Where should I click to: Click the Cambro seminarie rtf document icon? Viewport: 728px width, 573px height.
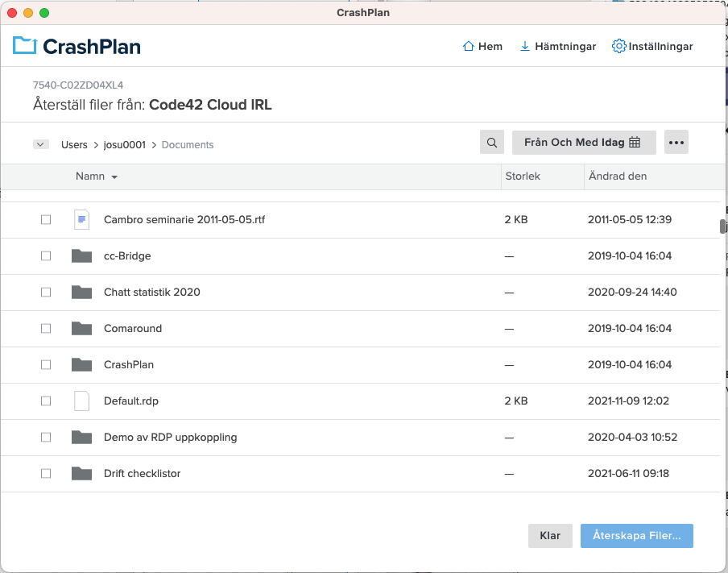81,219
